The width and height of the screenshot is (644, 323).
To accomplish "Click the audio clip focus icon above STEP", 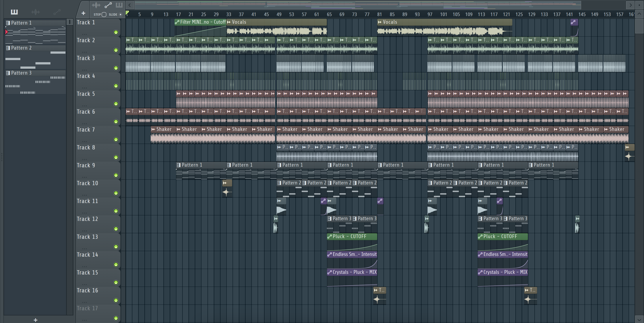I will 96,5.
